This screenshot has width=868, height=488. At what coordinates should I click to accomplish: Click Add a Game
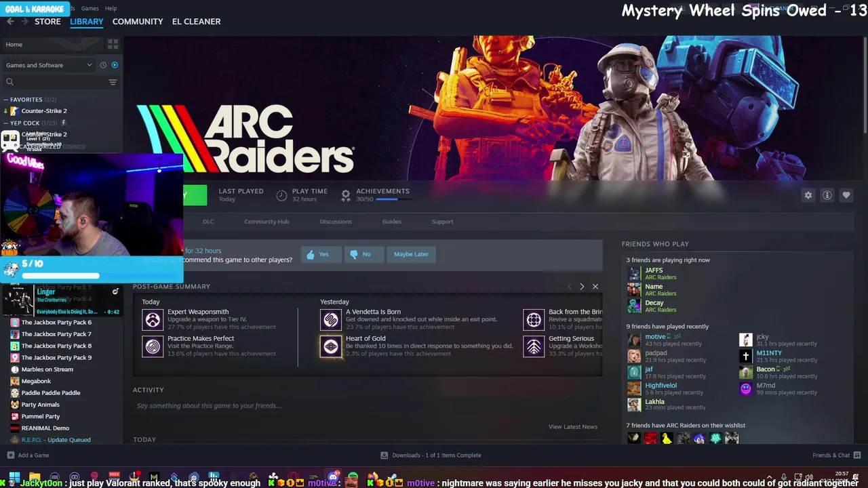coord(28,455)
